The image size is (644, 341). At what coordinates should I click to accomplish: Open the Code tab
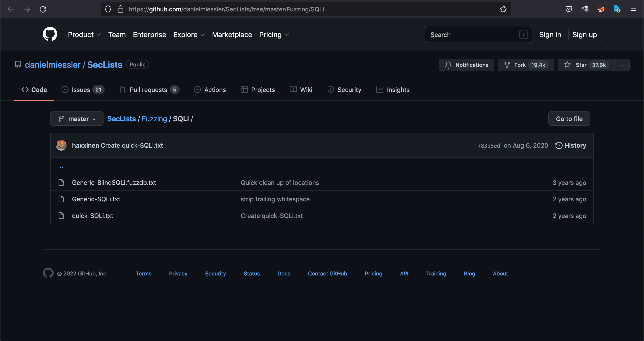click(x=34, y=90)
